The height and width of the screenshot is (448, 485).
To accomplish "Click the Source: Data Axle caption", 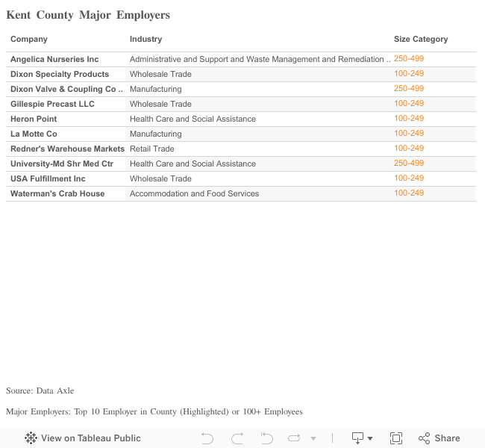I will click(x=40, y=391).
